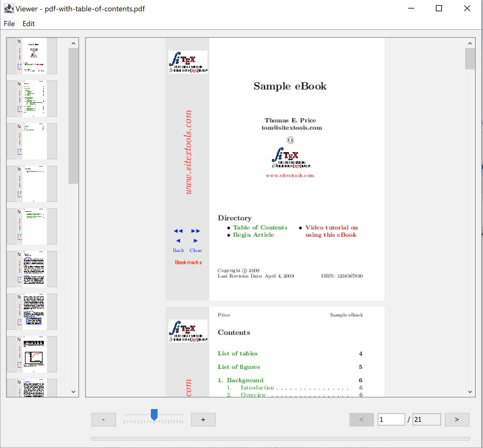Click the fast-rewind double arrow icon

coord(178,231)
